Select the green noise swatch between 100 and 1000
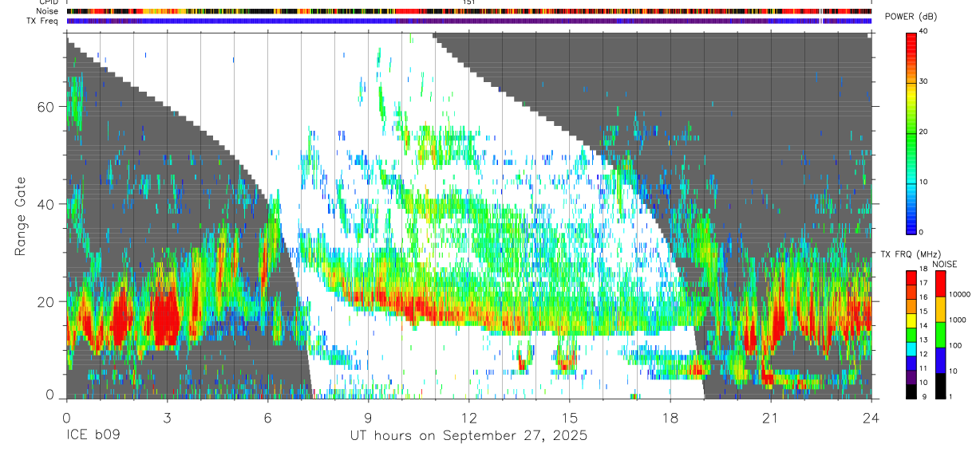Viewport: 980px width, 452px height. coord(940,334)
